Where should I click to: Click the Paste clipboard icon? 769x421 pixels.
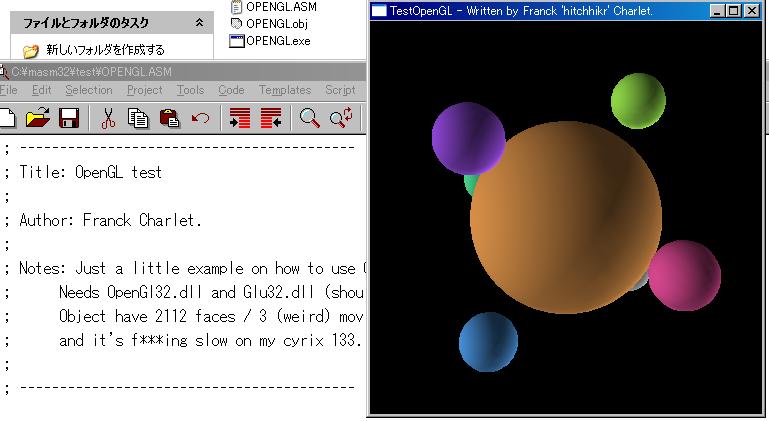coord(169,118)
